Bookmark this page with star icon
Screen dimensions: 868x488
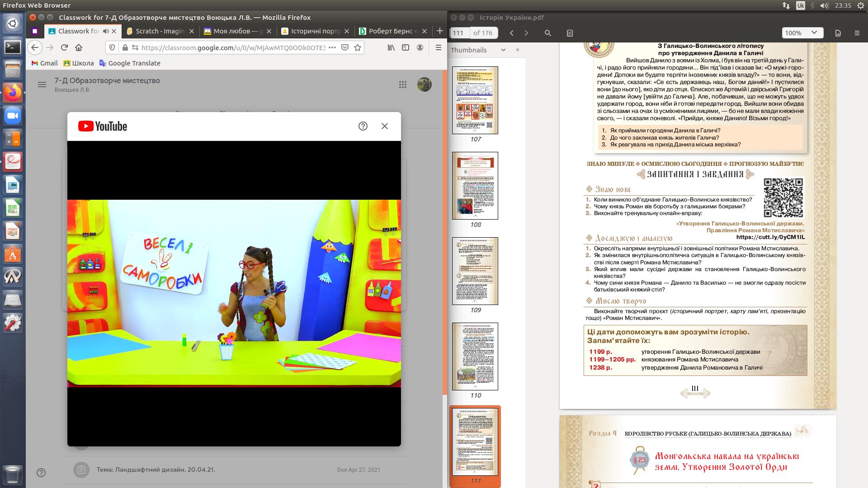tap(358, 47)
